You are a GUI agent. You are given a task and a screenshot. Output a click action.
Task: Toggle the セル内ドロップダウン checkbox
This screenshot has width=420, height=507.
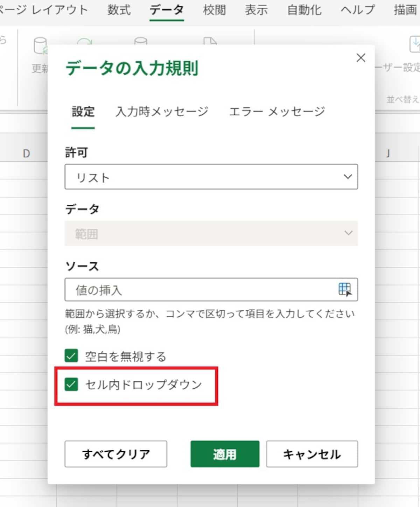click(71, 384)
